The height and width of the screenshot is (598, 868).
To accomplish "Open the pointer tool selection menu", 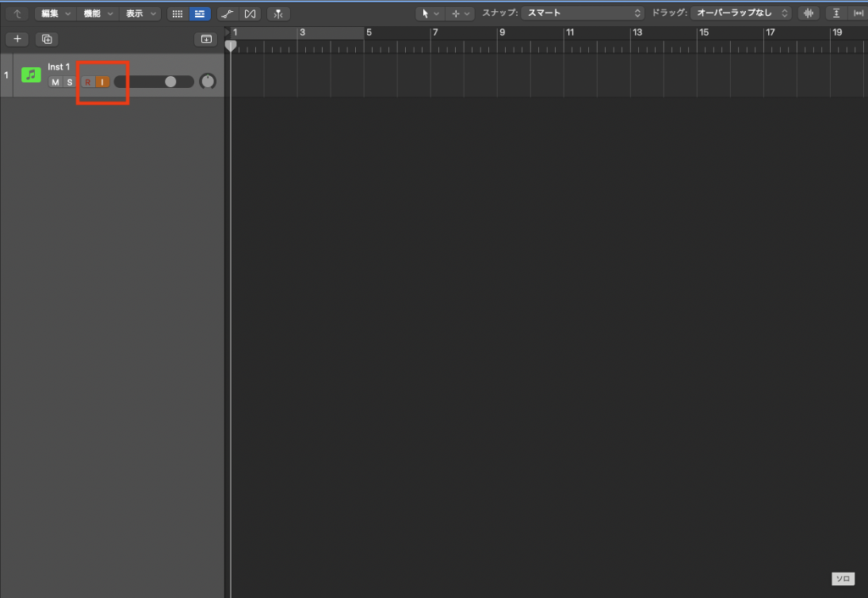I will pos(430,14).
